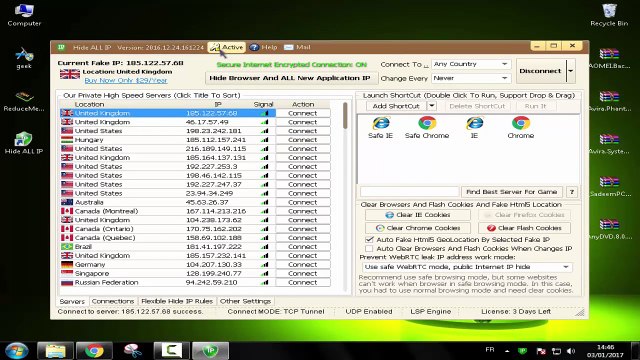Screen dimensions: 640x360
Task: Open geek desktop icon
Action: (24, 58)
